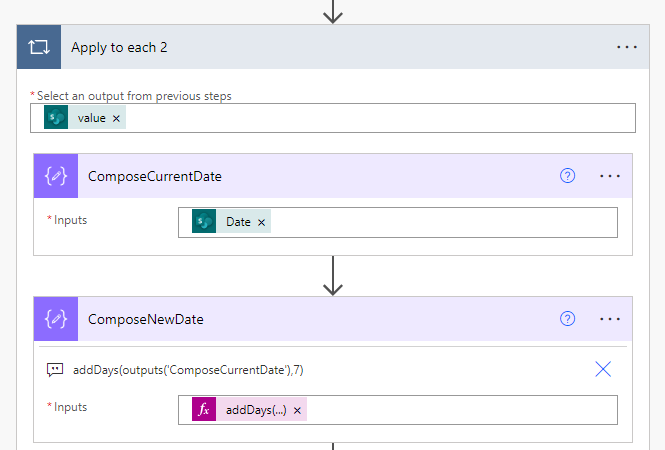Dismiss the addDays expression comment
Viewport: 665px width, 450px height.
click(x=603, y=369)
